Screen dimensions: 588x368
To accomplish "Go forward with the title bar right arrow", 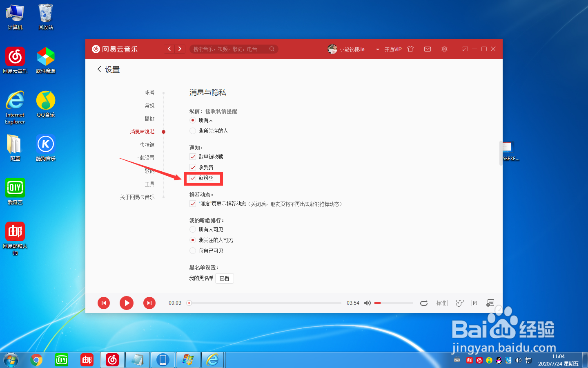I will 180,49.
